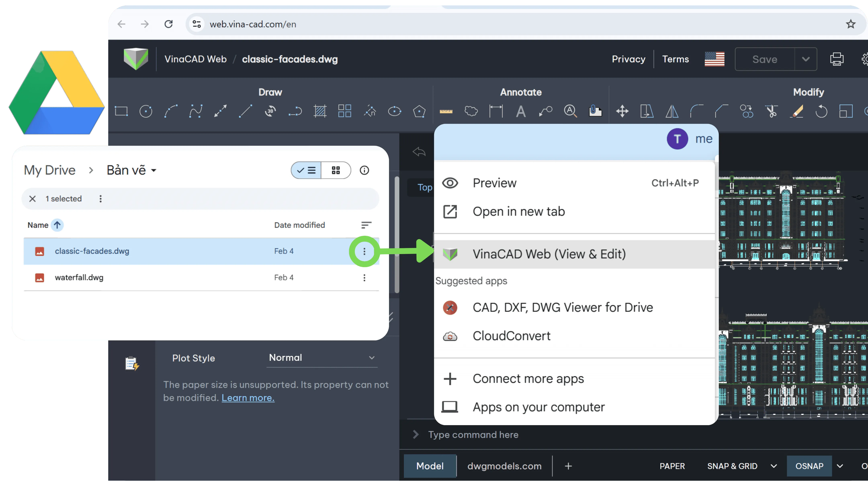Choose Connect more apps
The height and width of the screenshot is (488, 868).
pyautogui.click(x=574, y=379)
